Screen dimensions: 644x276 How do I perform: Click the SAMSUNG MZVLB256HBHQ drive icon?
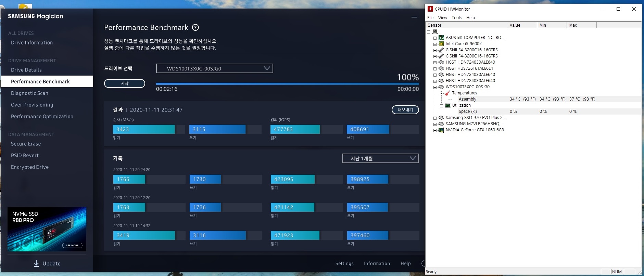pos(441,124)
